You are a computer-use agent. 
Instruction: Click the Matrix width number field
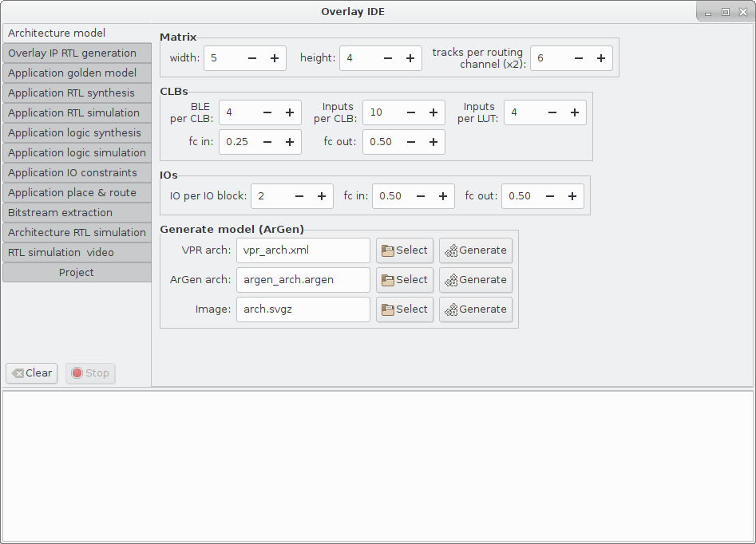tap(222, 58)
